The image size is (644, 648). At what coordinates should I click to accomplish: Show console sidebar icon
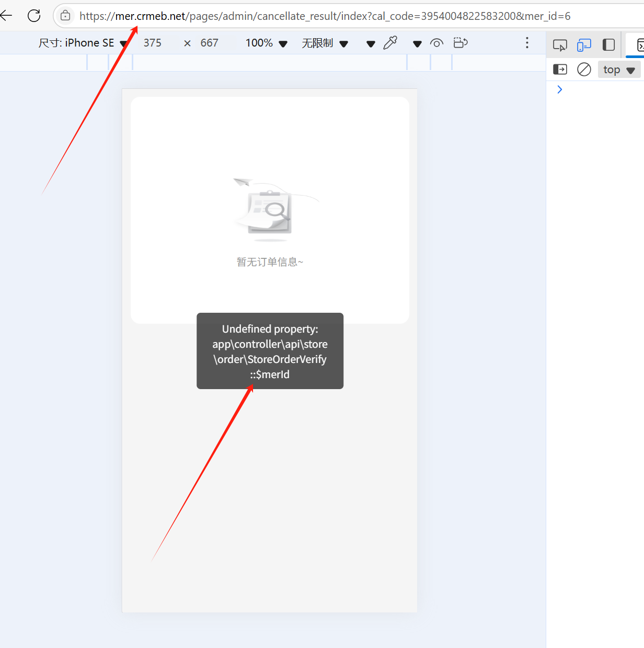[560, 69]
